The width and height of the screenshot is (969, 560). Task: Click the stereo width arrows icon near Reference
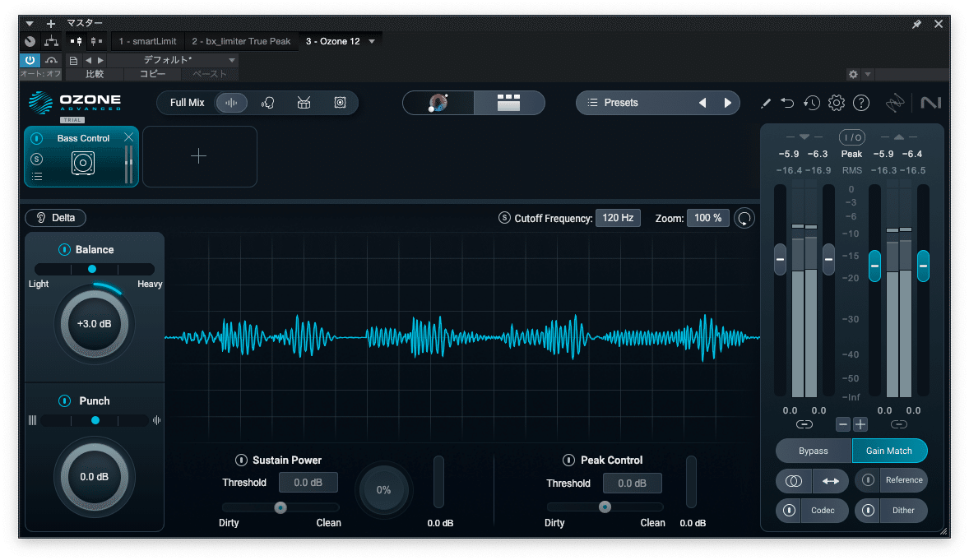point(830,480)
